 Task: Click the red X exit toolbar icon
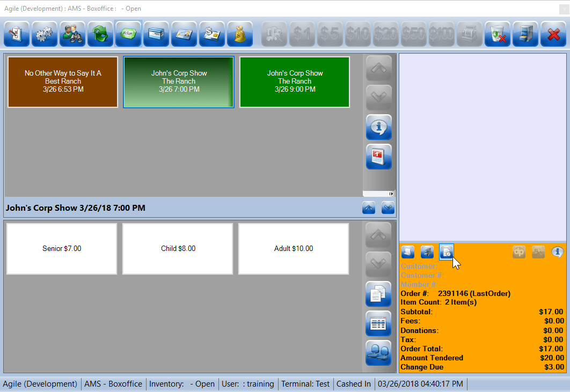(x=553, y=34)
